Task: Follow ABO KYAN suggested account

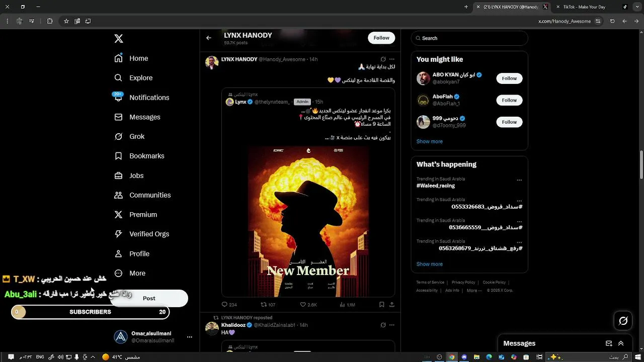Action: pyautogui.click(x=509, y=78)
